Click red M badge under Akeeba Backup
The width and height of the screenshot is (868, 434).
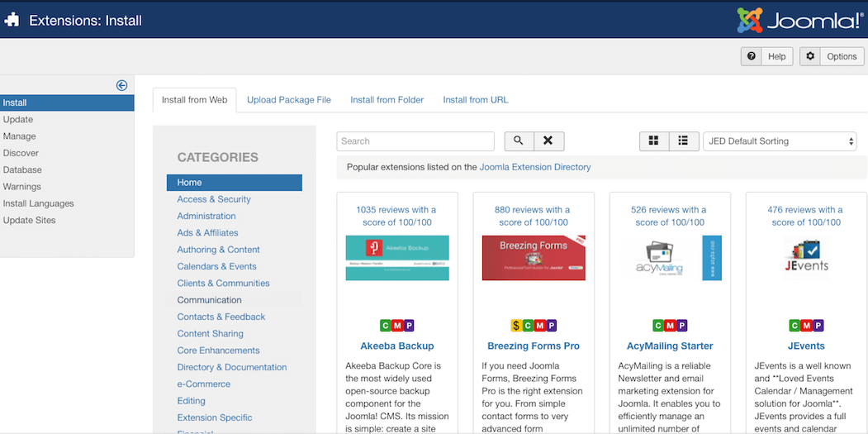click(397, 326)
